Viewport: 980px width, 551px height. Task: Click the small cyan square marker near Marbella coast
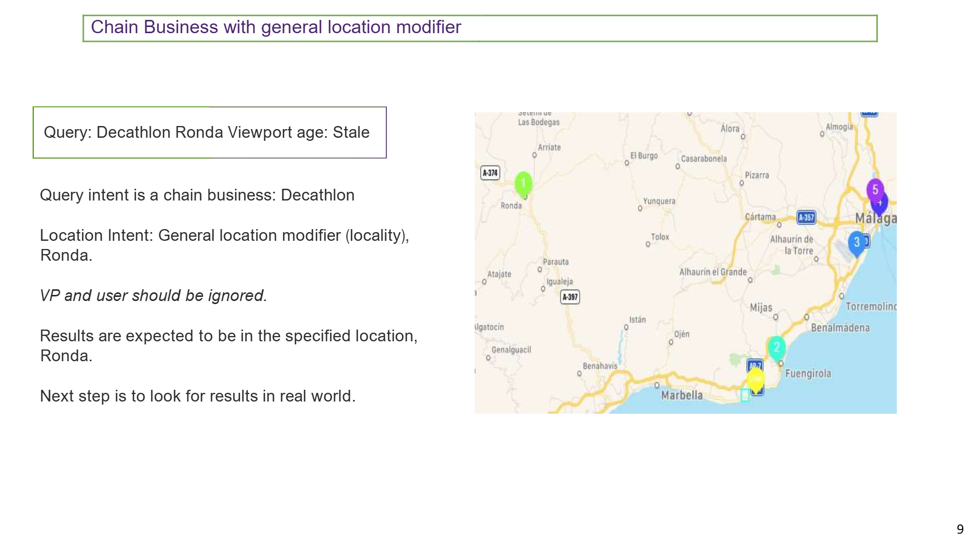tap(745, 395)
